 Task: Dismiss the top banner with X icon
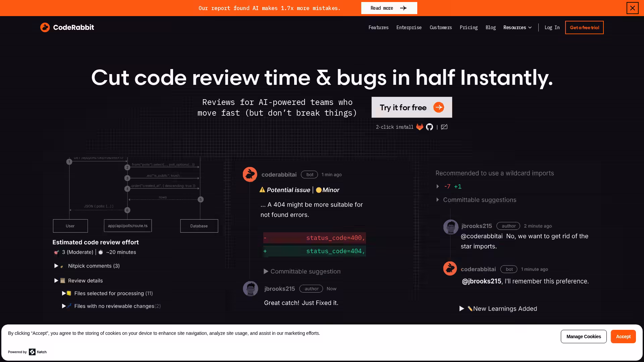click(632, 8)
